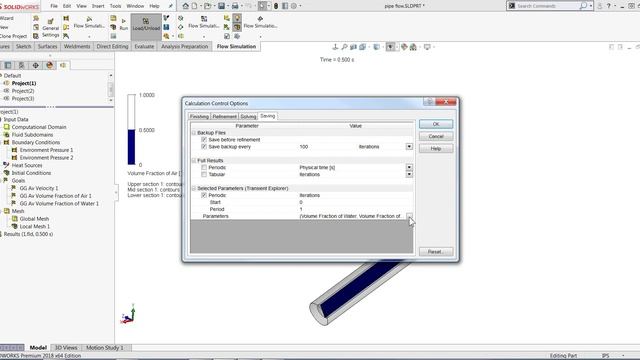
Task: Click the pin icon beside Help menu
Action: (x=171, y=6)
